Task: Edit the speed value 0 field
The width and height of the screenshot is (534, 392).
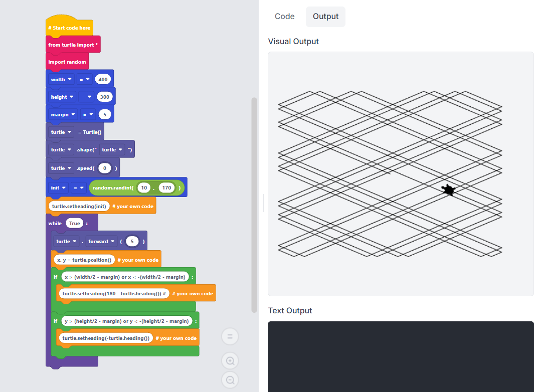Action: [104, 168]
